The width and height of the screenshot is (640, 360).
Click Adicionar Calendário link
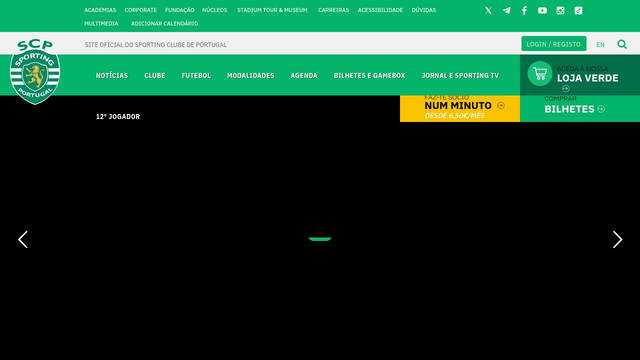tap(164, 24)
